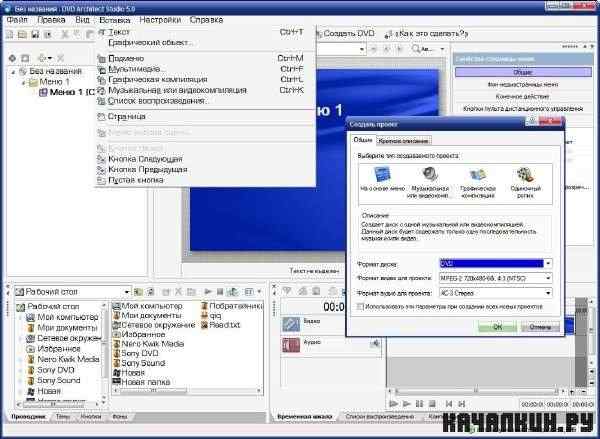The height and width of the screenshot is (439, 600).
Task: Open the remote control buttons properties section
Action: (523, 109)
